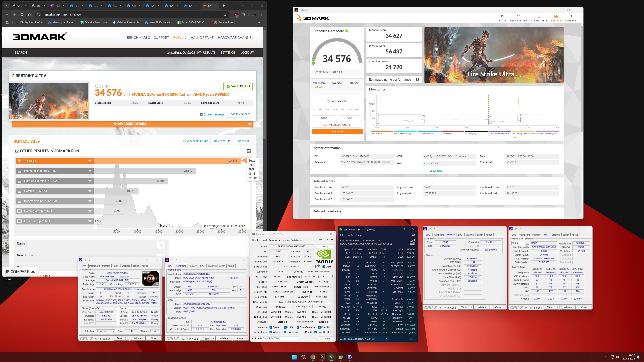Switch to the Graphics tab in the CPU-Z Memory window
This screenshot has width=644, height=362.
click(470, 235)
